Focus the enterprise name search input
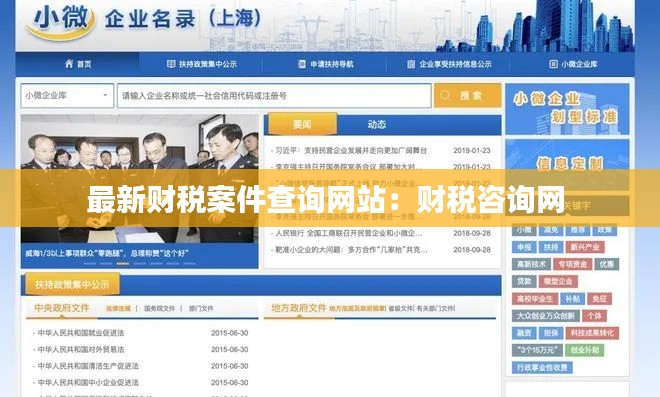The image size is (660, 397). pyautogui.click(x=274, y=96)
